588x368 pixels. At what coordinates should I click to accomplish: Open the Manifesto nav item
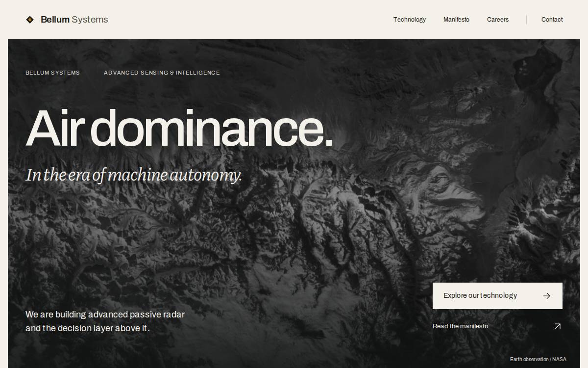456,20
